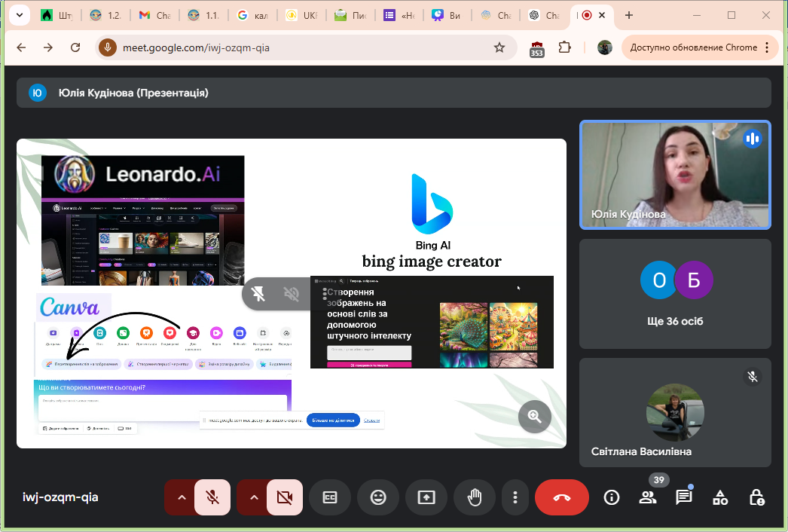Screen dimensions: 788x532
Task: Toggle closed captions
Action: [330, 497]
